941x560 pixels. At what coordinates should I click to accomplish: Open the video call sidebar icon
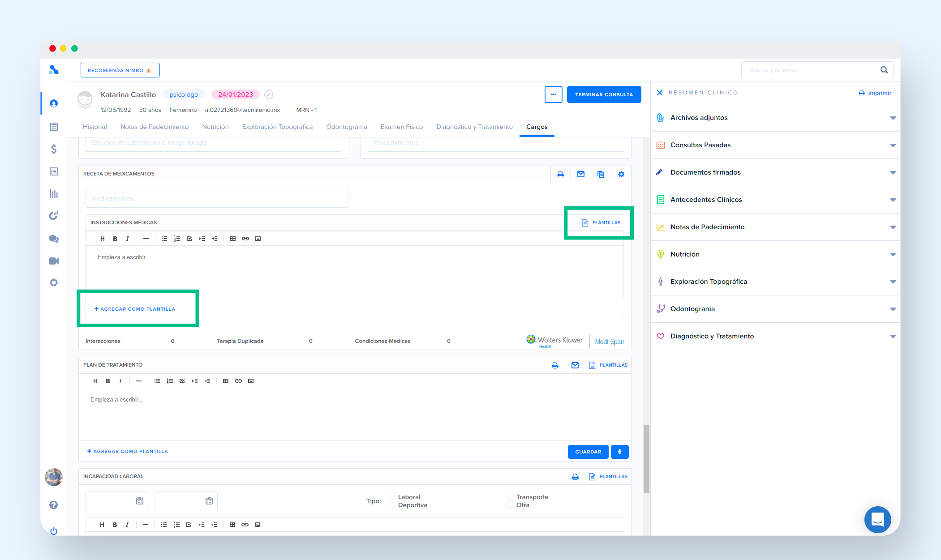click(54, 261)
